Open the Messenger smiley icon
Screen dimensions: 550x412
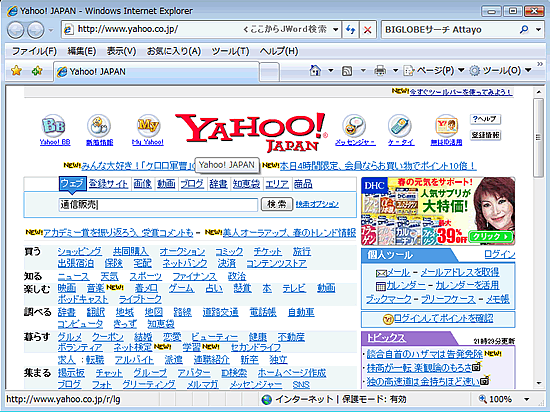354,126
